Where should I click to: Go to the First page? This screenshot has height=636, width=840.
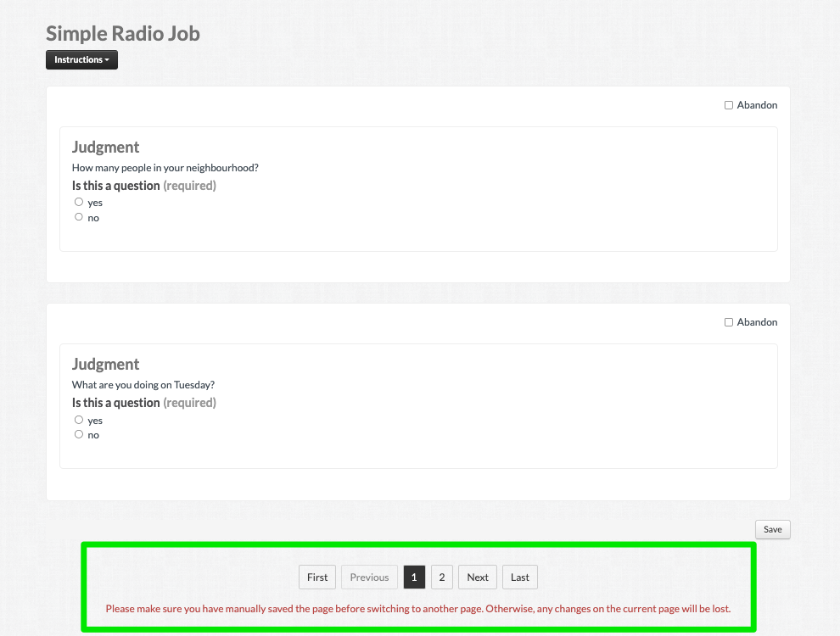coord(317,577)
